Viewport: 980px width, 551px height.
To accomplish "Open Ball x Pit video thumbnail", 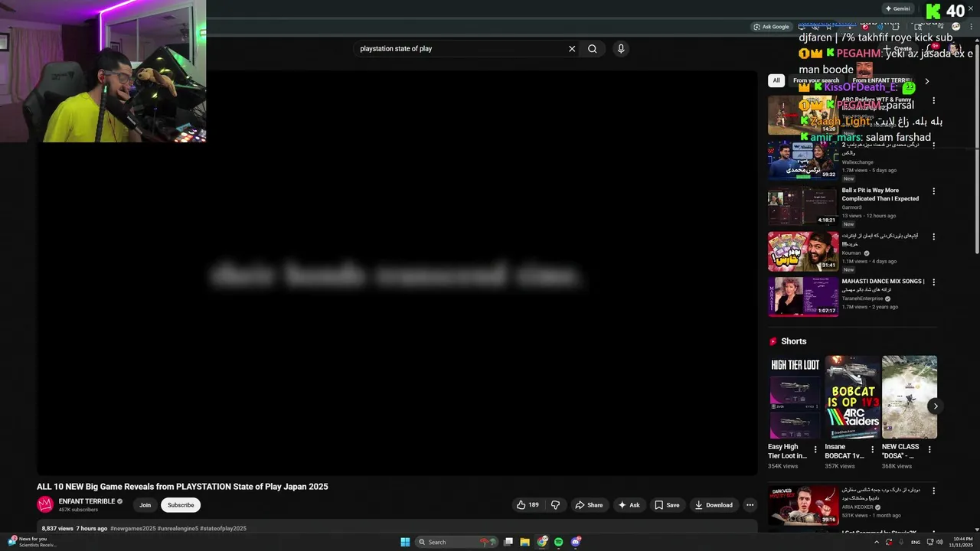I will tap(803, 206).
